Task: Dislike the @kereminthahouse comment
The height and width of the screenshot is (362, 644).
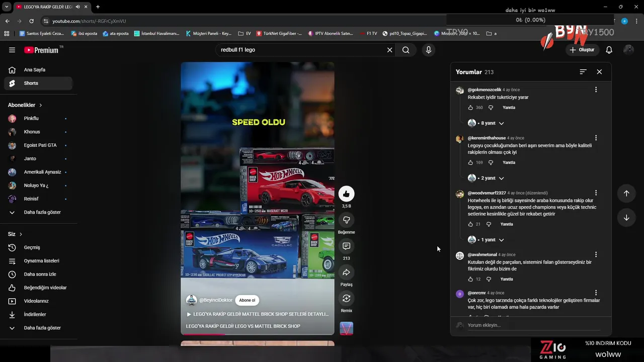Action: click(491, 162)
